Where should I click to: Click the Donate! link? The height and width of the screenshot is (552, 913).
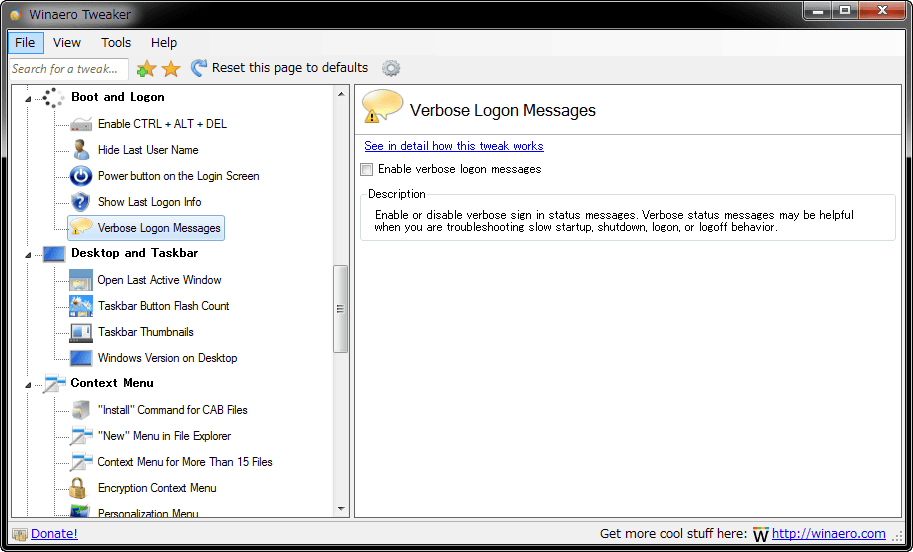point(54,533)
